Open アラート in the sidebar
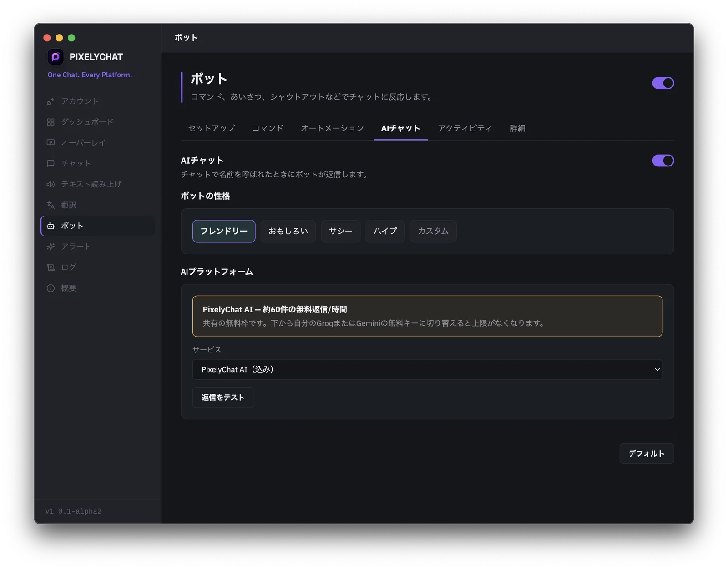Screen dimensions: 728x569 tap(98, 247)
